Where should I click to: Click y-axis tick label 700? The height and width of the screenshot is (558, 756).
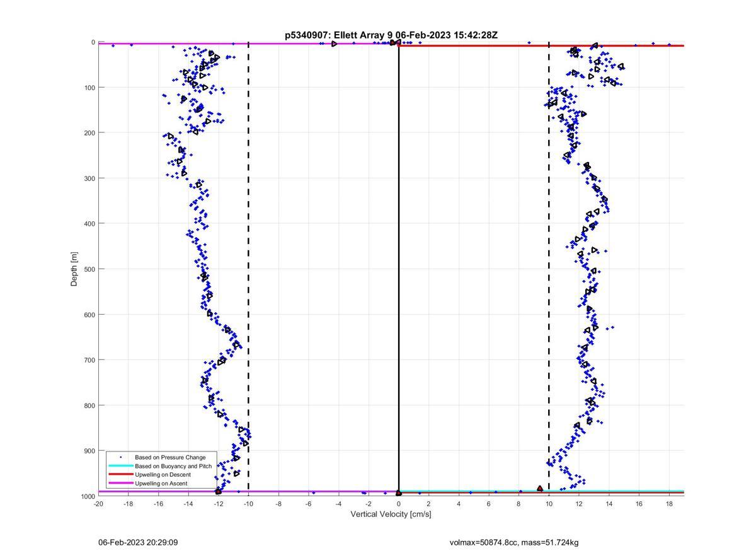(x=89, y=360)
